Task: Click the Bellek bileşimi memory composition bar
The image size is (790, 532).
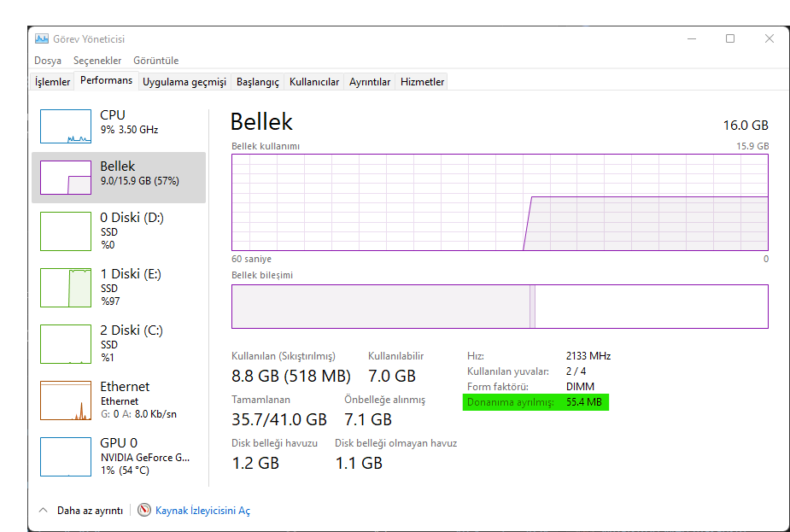Action: (500, 307)
